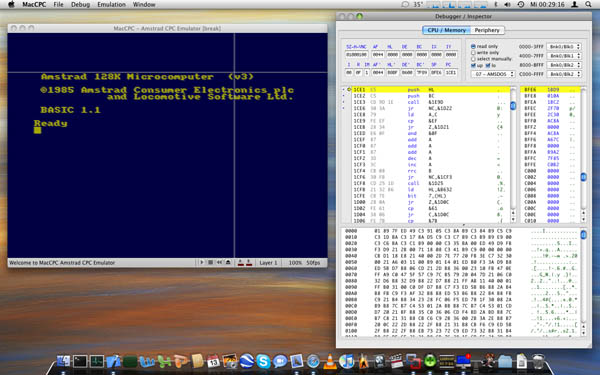600x375 pixels.
Task: Open the Emulation menu
Action: pos(111,5)
